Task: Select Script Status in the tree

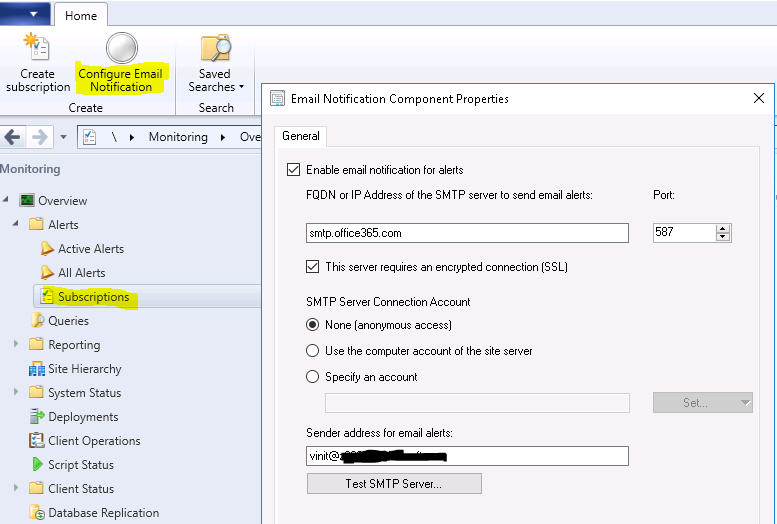Action: [x=80, y=465]
